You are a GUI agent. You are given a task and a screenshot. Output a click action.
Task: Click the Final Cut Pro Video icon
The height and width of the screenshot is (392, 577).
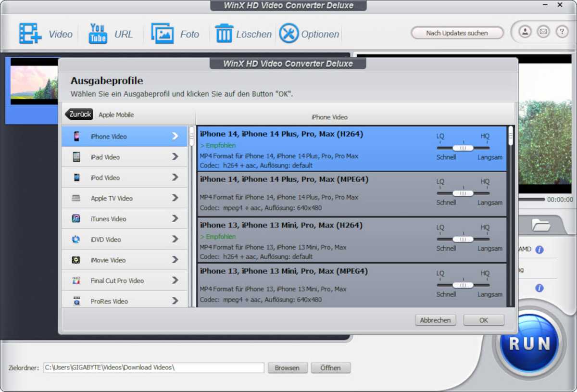point(76,281)
